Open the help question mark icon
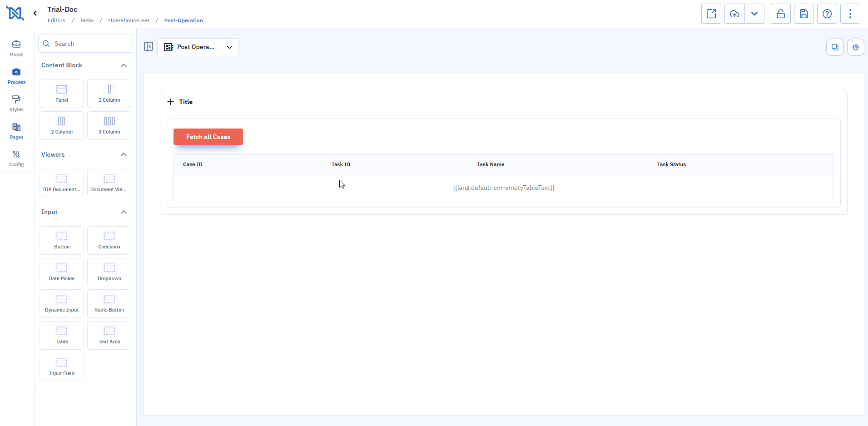868x426 pixels. pyautogui.click(x=827, y=14)
